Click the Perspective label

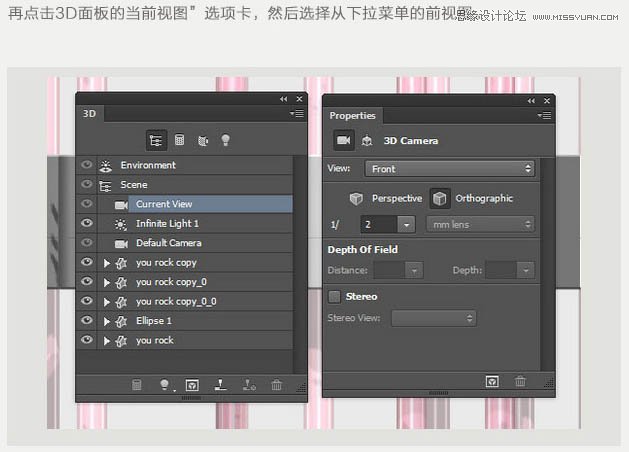pos(397,199)
